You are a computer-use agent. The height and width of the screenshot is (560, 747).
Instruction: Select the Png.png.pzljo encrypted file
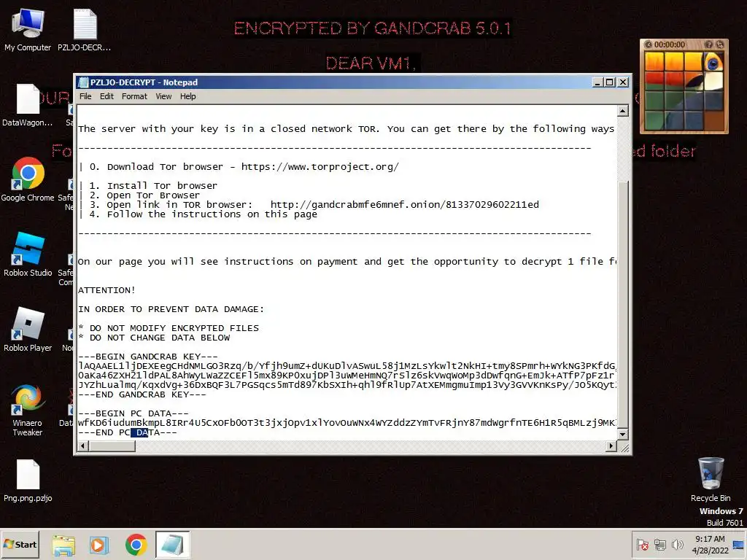pos(28,480)
